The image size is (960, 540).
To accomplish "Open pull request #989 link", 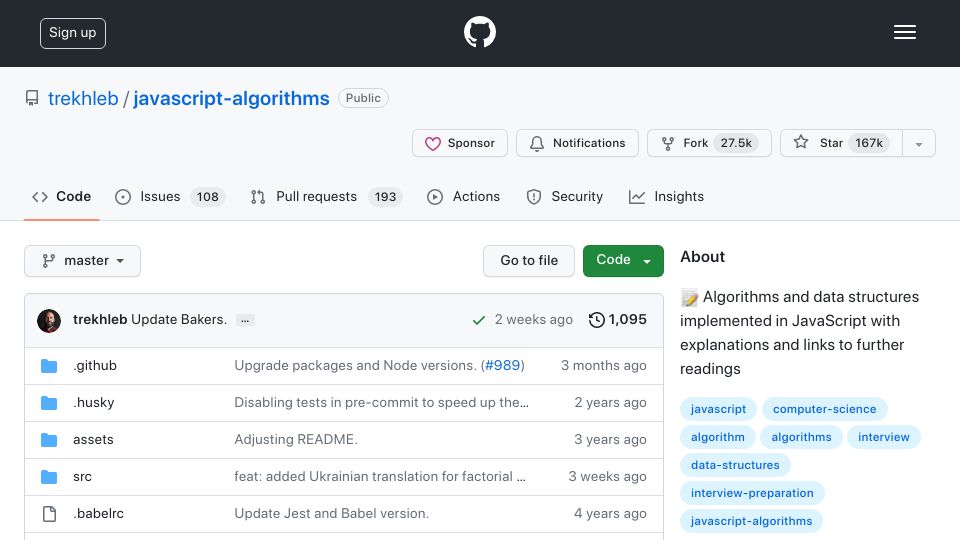I will pyautogui.click(x=502, y=366).
